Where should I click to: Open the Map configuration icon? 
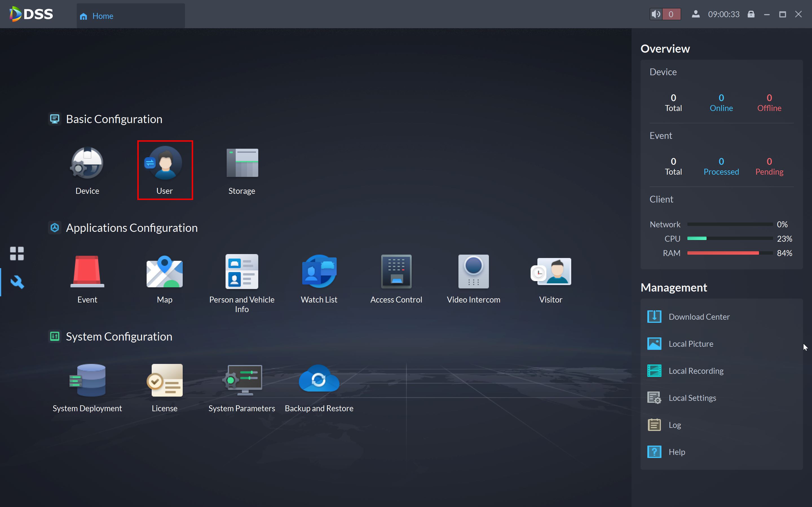coord(164,272)
